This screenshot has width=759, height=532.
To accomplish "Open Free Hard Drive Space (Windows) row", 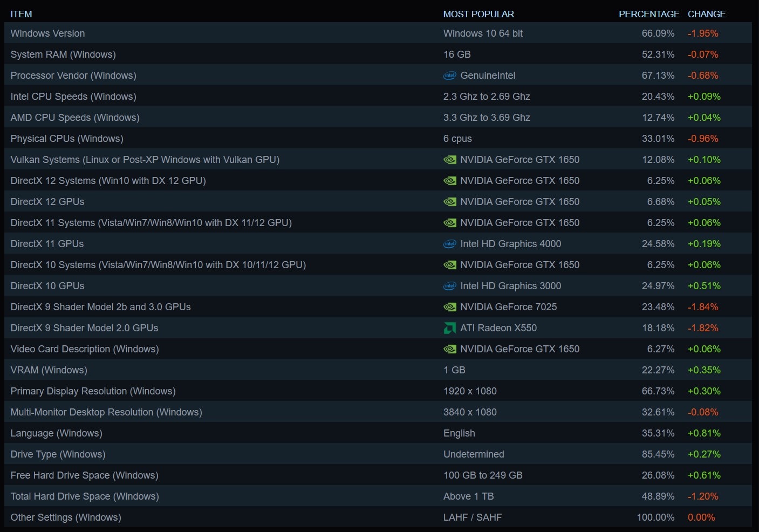I will [378, 475].
